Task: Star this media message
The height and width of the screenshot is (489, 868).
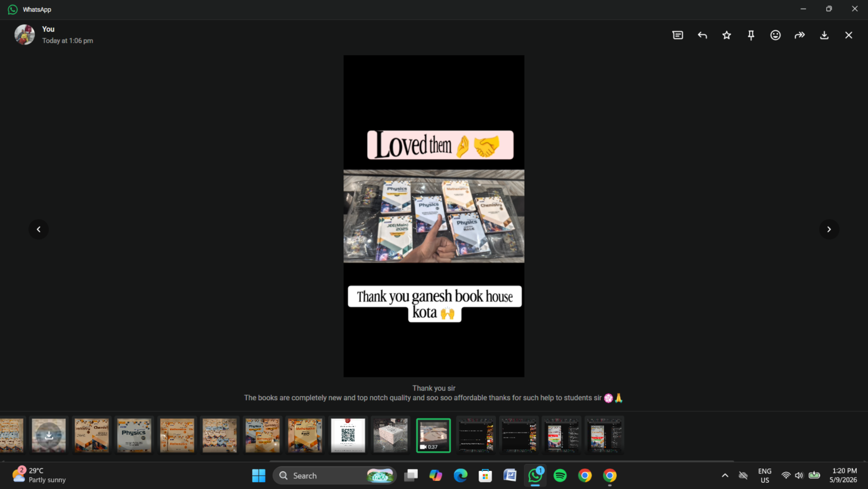Action: [727, 35]
